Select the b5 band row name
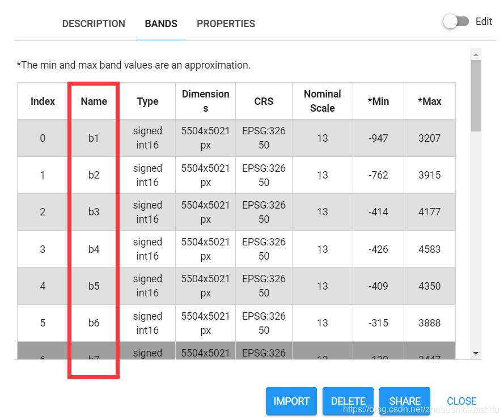 [94, 286]
